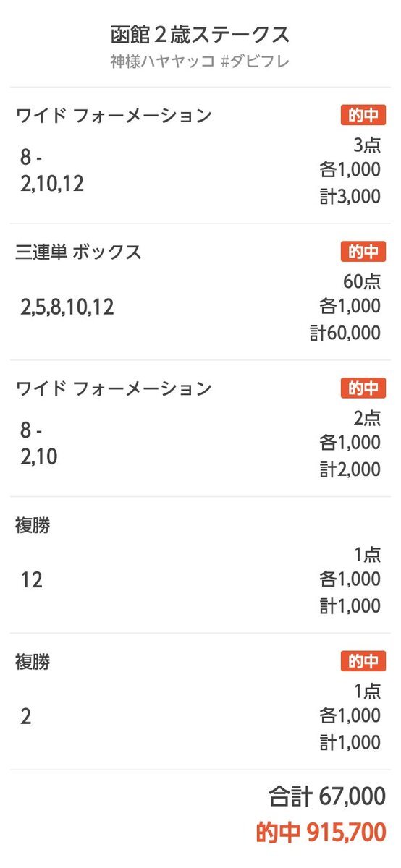Tap the horse number 12 in 複勝

pyautogui.click(x=31, y=579)
